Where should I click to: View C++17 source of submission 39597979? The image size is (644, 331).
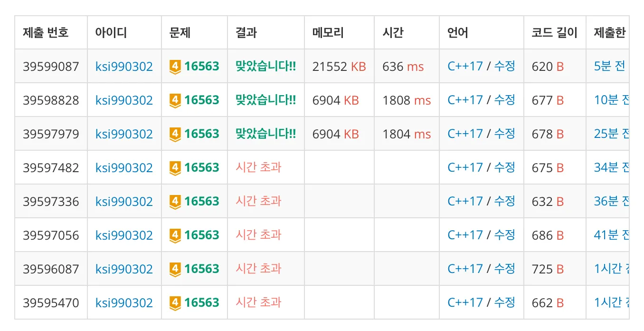pos(465,134)
